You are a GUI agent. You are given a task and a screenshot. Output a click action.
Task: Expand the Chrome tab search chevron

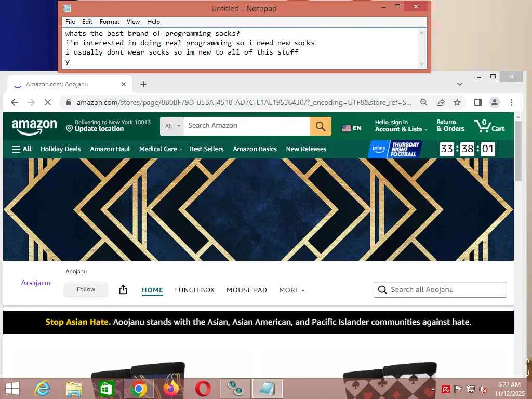460,84
